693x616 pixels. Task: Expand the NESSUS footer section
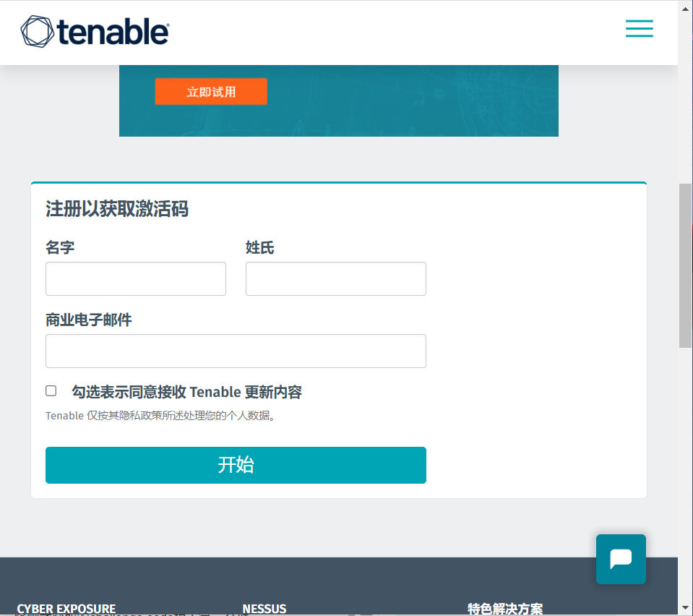(x=264, y=609)
